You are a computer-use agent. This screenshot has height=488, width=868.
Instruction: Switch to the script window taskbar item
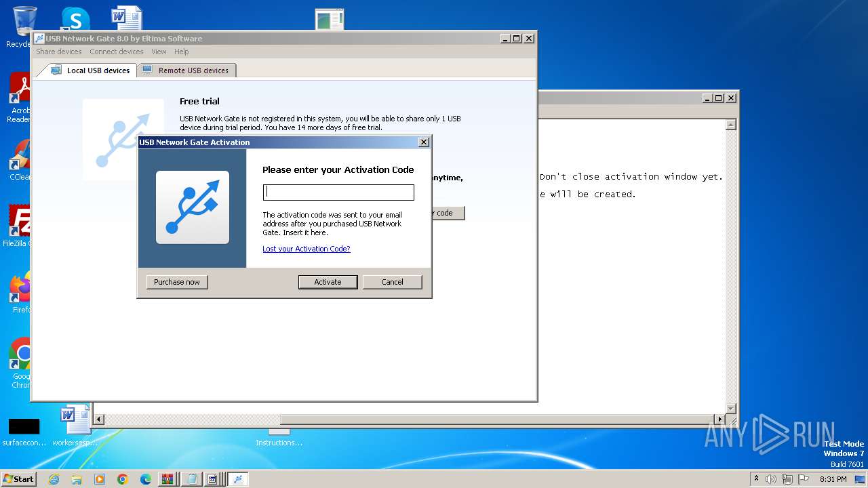(213, 479)
